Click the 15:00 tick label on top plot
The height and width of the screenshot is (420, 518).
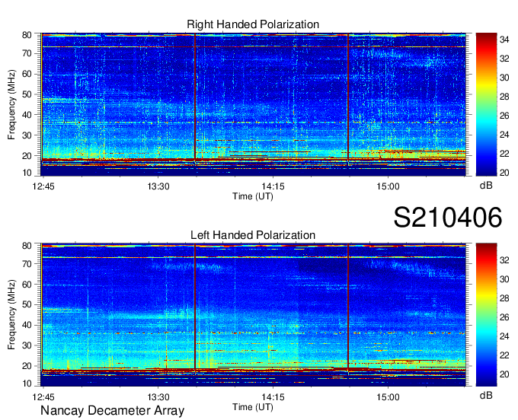click(388, 186)
